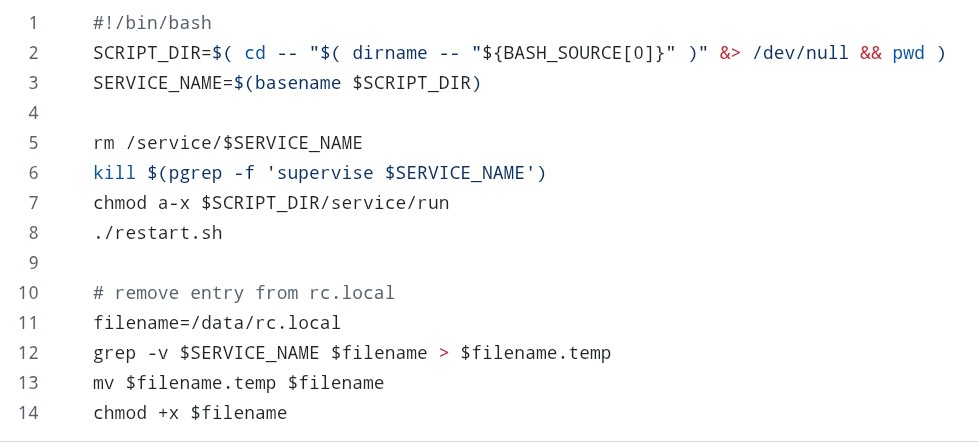Click the filename=/data/rc.local assignment
The height and width of the screenshot is (442, 978).
216,322
